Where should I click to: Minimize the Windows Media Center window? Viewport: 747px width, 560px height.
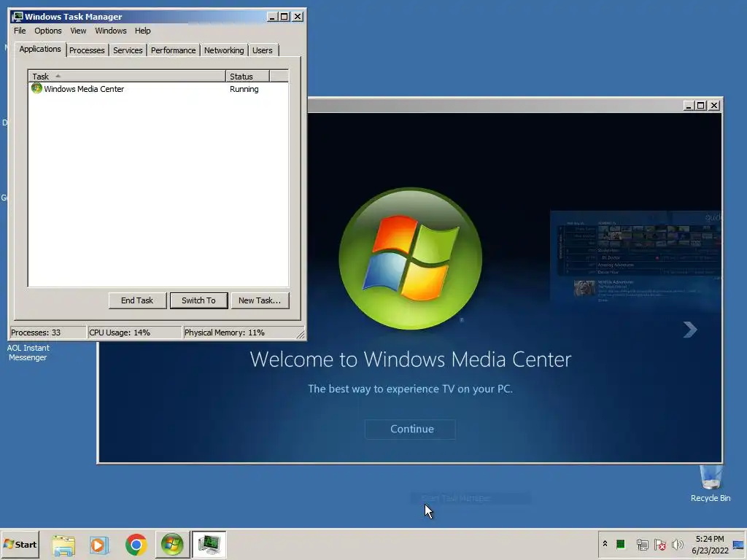click(688, 105)
